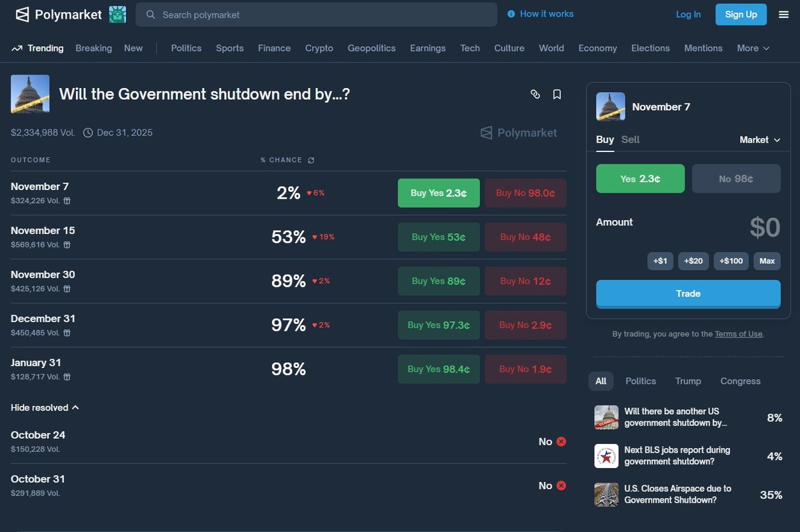The height and width of the screenshot is (532, 800).
Task: Click the refresh icon beside % Chance
Action: pyautogui.click(x=311, y=160)
